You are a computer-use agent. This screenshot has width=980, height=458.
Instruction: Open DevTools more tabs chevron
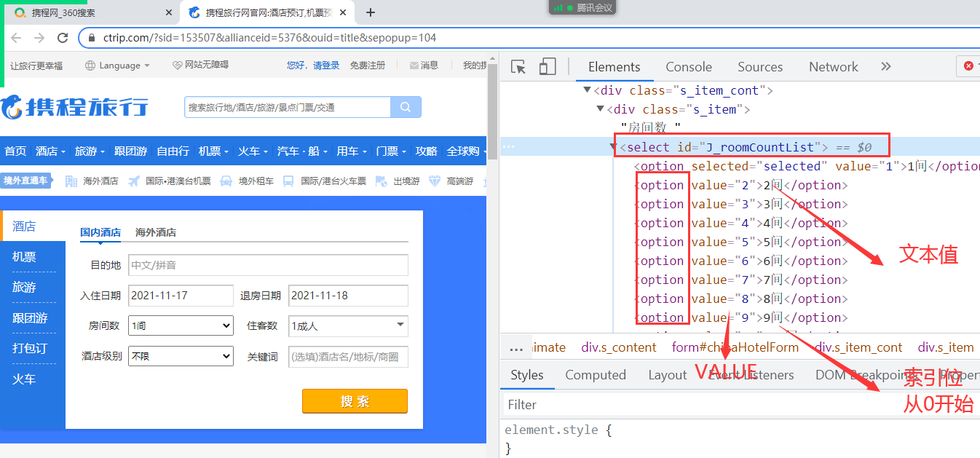click(886, 66)
